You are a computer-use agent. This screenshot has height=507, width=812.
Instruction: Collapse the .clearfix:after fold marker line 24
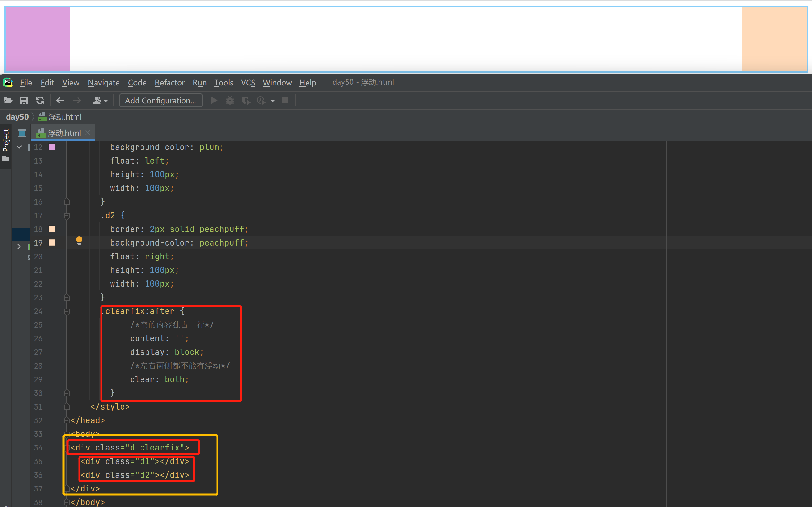tap(67, 311)
